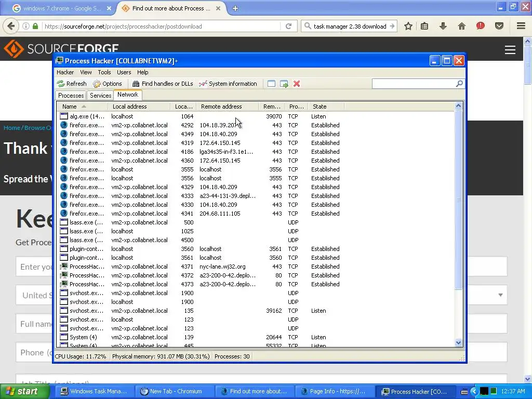Viewport: 532px width, 399px height.
Task: Click the Firefox URL address bar
Action: pyautogui.click(x=162, y=26)
